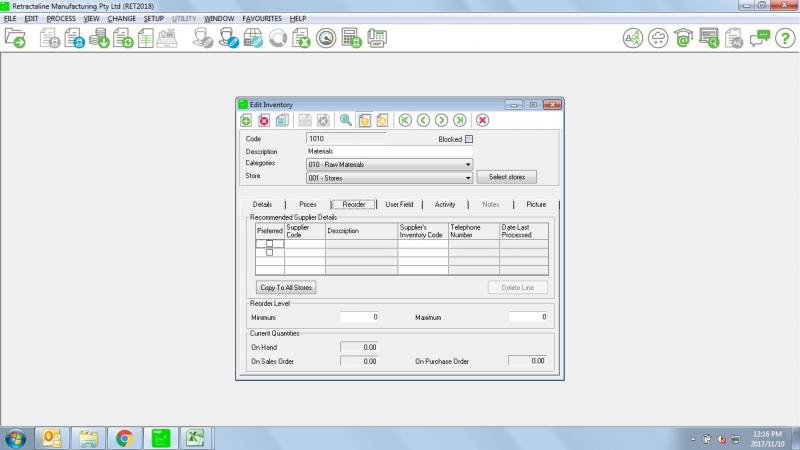Image resolution: width=800 pixels, height=450 pixels.
Task: Expand the Store dropdown
Action: click(467, 178)
